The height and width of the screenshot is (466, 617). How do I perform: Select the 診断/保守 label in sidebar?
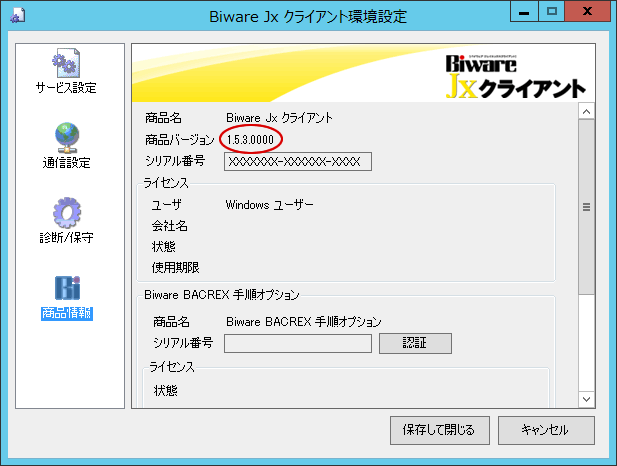(x=67, y=238)
